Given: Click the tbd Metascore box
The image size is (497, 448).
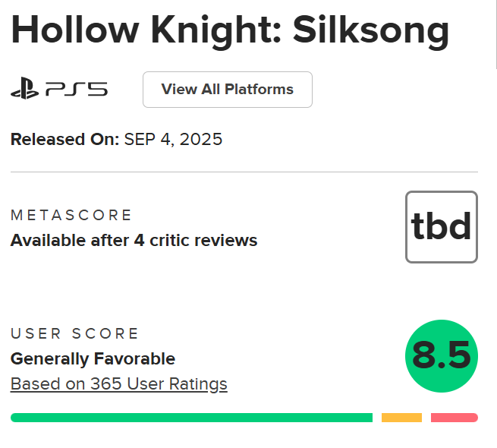Looking at the screenshot, I should 441,227.
